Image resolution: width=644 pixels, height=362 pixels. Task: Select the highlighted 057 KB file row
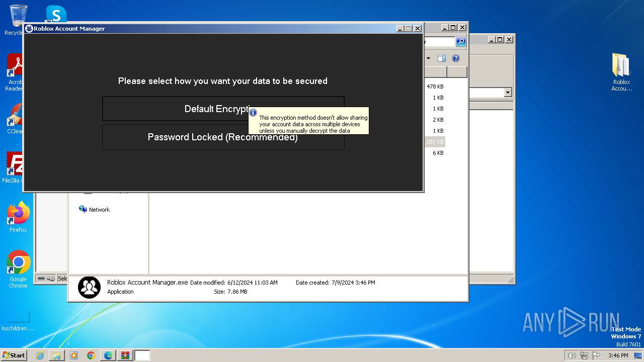coord(435,142)
